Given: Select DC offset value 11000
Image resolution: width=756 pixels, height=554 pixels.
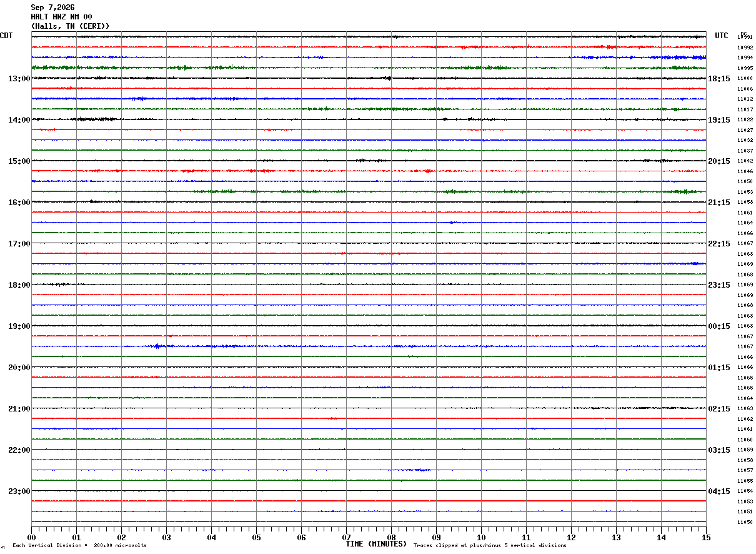Looking at the screenshot, I should tap(745, 79).
